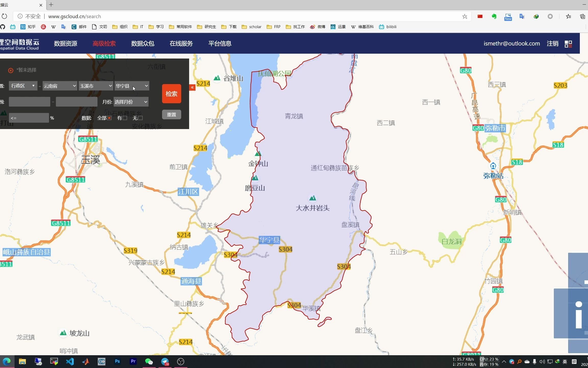
Task: Open Premiere Pro from taskbar
Action: (133, 361)
